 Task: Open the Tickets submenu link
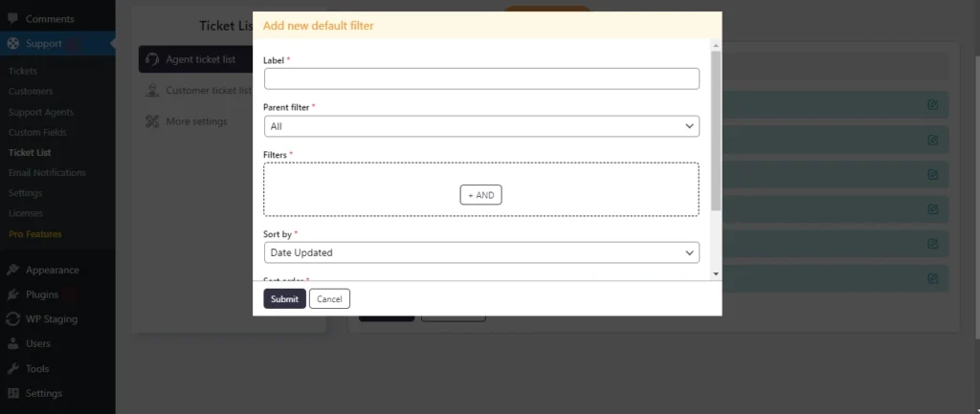(x=23, y=71)
